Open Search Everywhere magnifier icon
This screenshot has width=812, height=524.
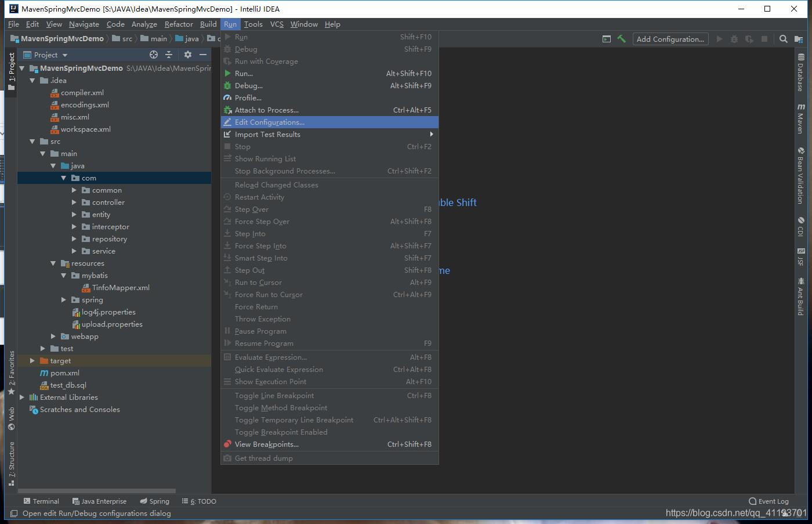pos(783,39)
